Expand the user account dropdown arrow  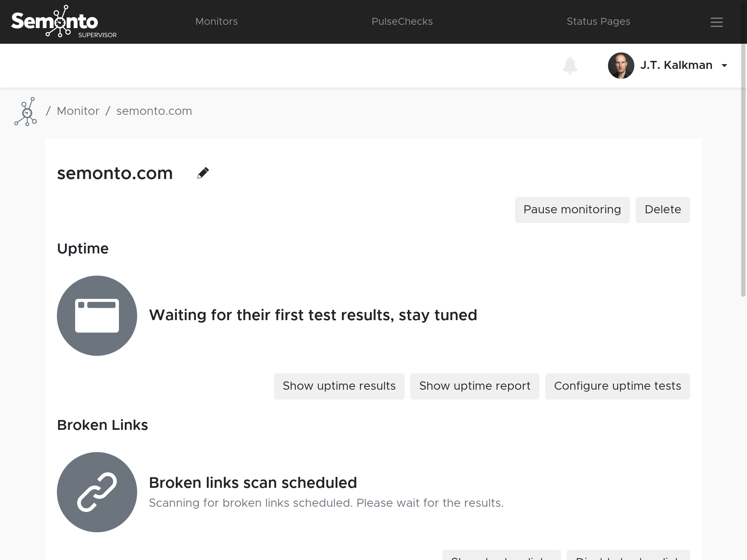click(724, 66)
